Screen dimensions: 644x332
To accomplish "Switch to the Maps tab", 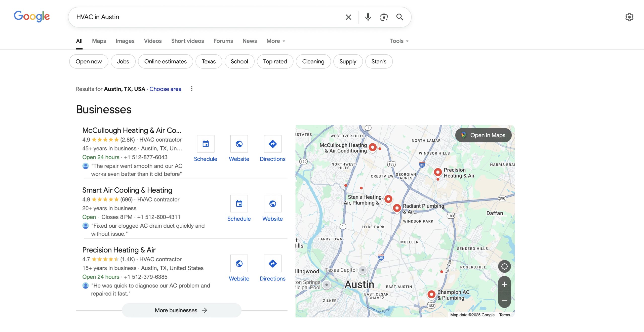I will point(99,41).
